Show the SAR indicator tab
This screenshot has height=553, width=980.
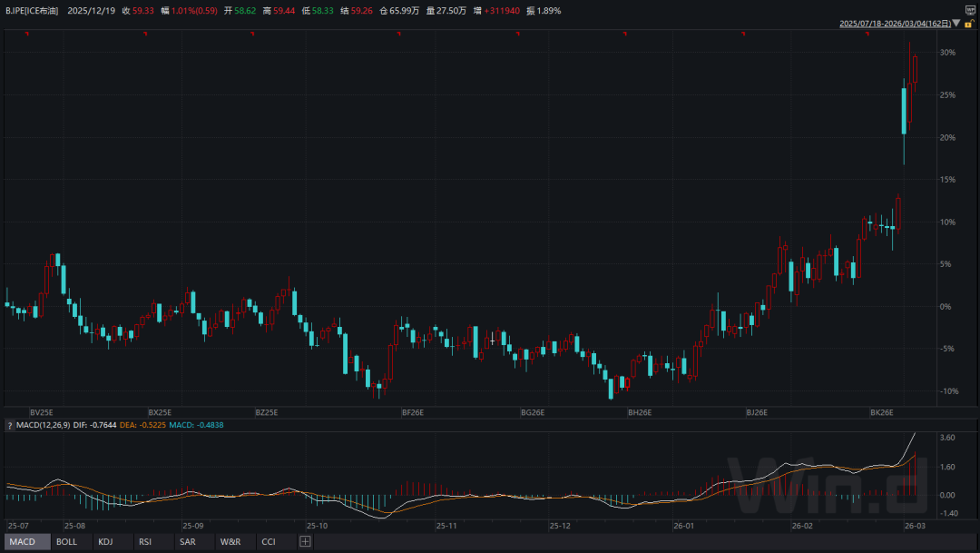[187, 542]
